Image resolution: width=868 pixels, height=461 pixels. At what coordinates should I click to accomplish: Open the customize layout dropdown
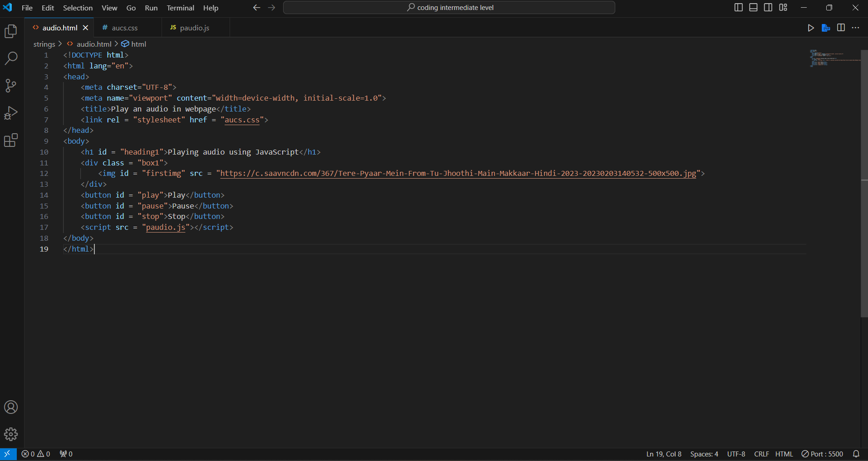coord(783,7)
